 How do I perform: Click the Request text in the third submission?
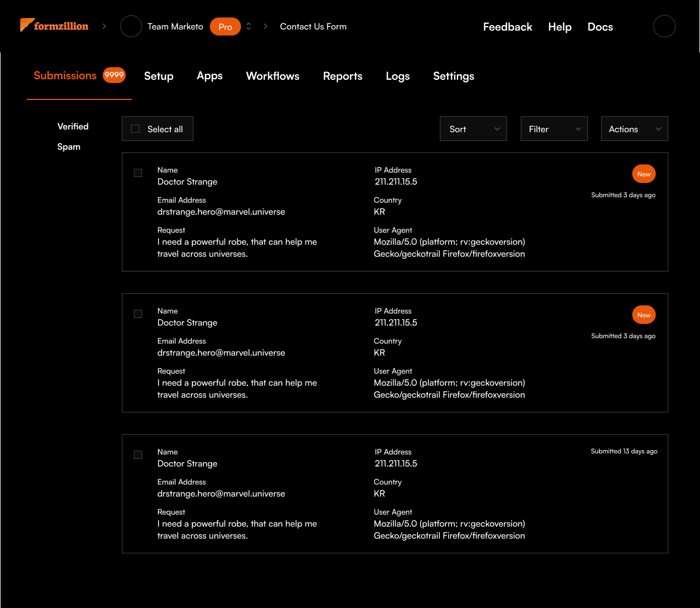237,529
